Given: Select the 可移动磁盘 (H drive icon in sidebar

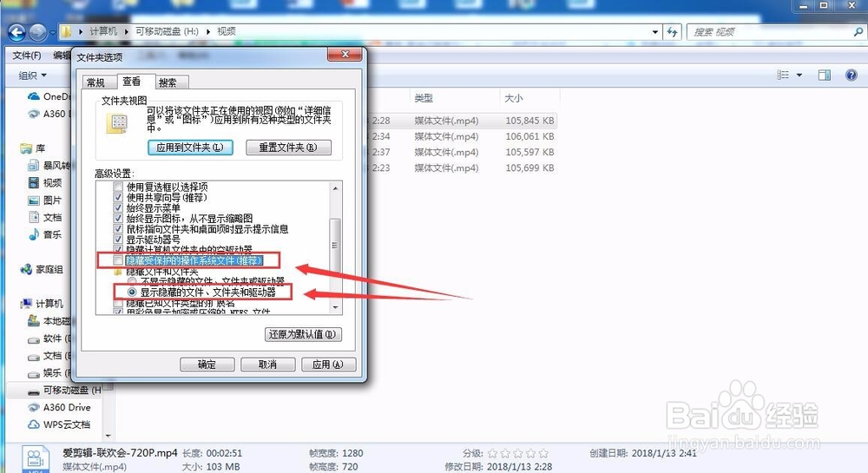Looking at the screenshot, I should (x=34, y=391).
